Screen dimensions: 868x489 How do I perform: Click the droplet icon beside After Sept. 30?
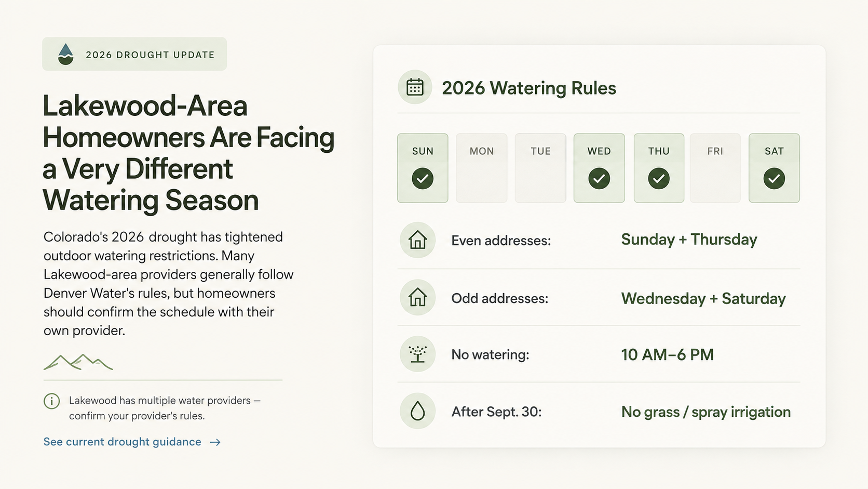pyautogui.click(x=417, y=412)
